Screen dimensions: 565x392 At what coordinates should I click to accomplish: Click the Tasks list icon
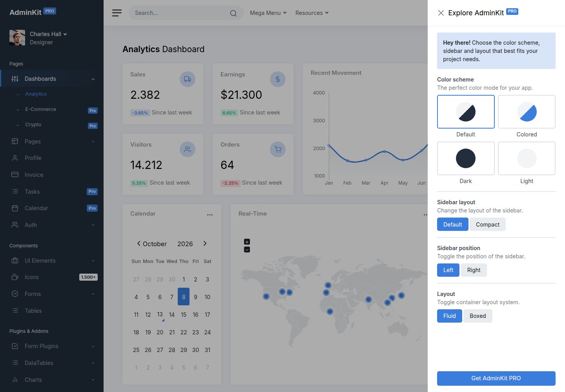point(15,191)
